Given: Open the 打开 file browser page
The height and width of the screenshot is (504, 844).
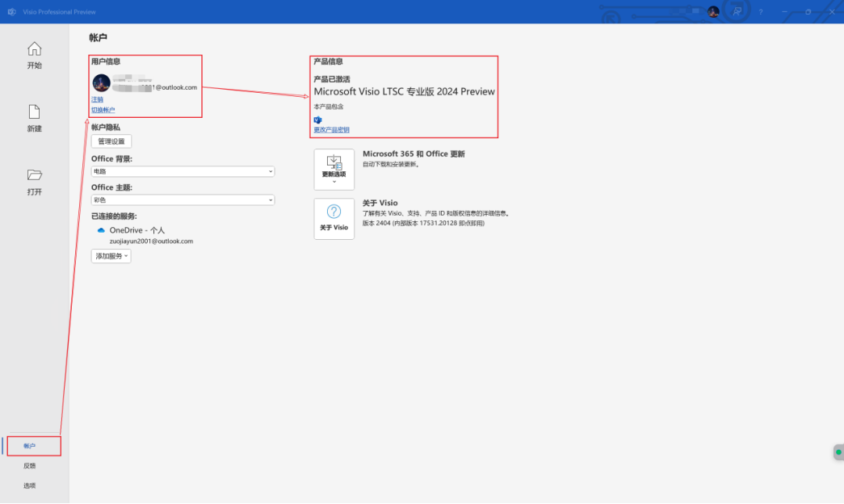Looking at the screenshot, I should point(35,182).
